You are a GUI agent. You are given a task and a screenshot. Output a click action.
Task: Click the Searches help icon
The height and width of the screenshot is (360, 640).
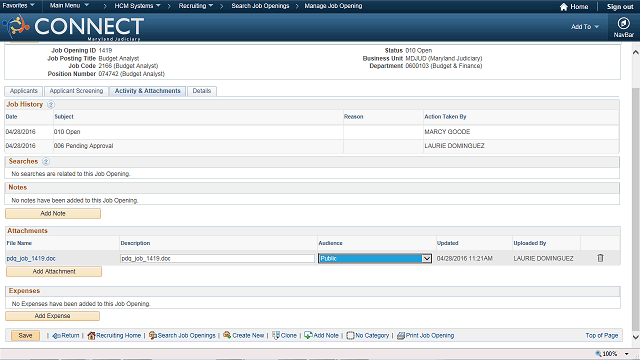click(46, 162)
